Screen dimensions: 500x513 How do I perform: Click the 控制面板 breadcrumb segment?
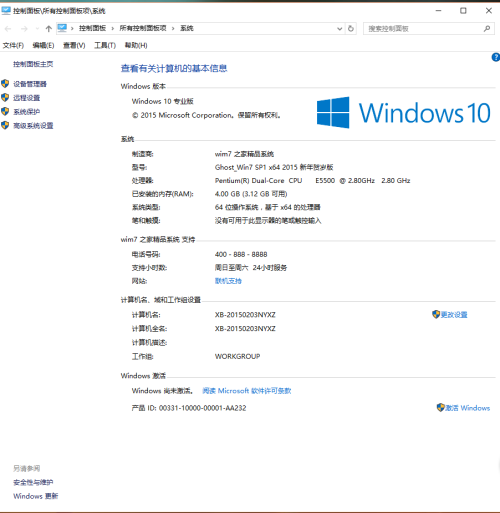coord(92,28)
